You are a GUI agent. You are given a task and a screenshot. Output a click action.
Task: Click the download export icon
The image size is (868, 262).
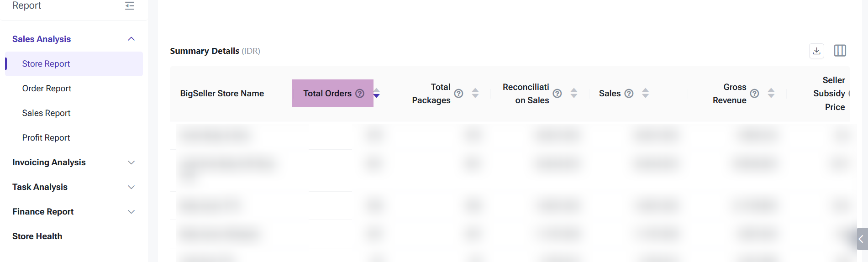[816, 51]
